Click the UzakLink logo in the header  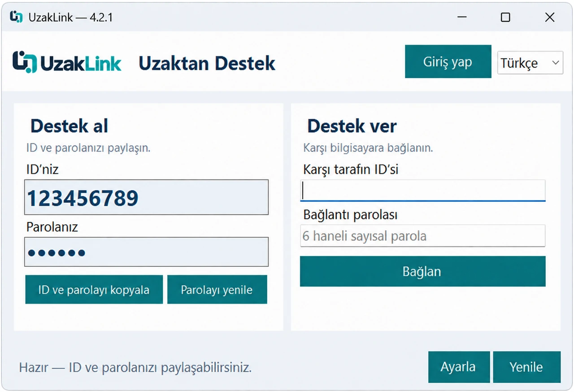pyautogui.click(x=67, y=62)
